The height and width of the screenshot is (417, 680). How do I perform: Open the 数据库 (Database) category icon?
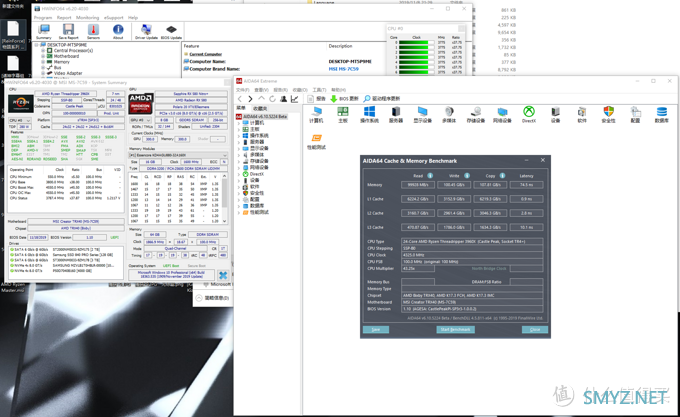click(662, 114)
